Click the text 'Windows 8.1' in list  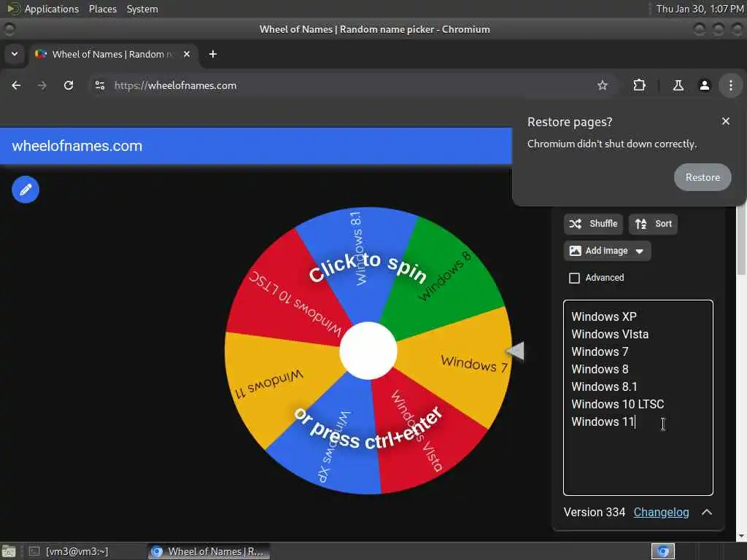(604, 386)
